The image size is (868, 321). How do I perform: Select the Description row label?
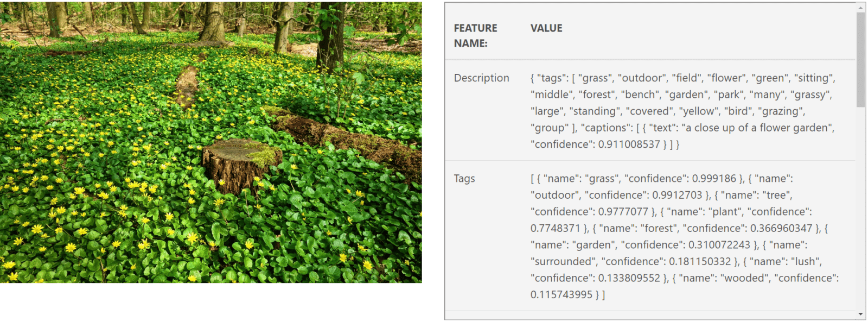pyautogui.click(x=482, y=78)
